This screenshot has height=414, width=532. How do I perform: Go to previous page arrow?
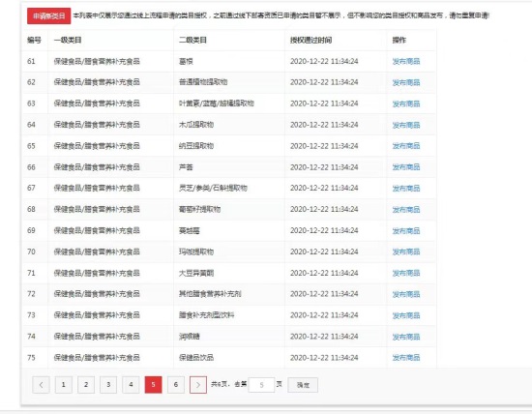(41, 385)
